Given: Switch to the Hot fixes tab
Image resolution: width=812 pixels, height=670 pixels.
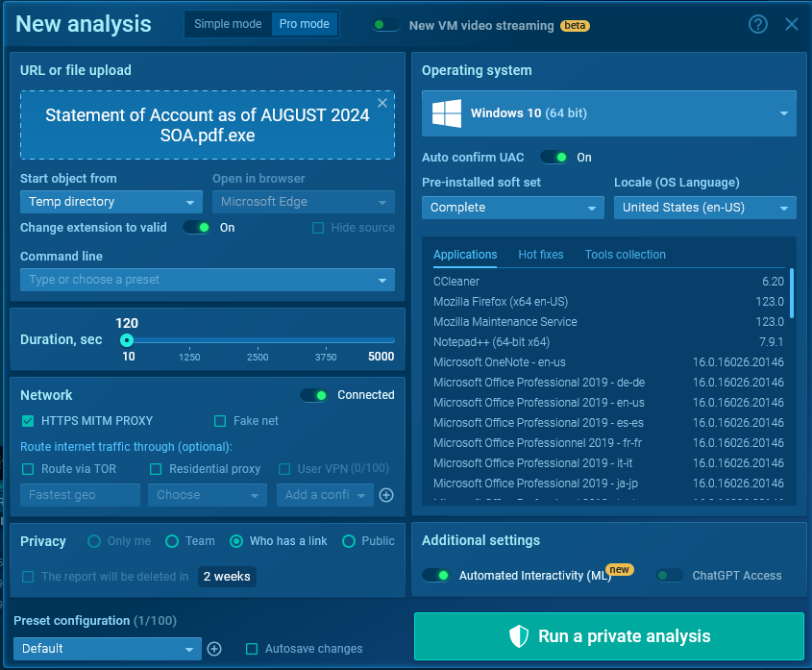Looking at the screenshot, I should 541,255.
